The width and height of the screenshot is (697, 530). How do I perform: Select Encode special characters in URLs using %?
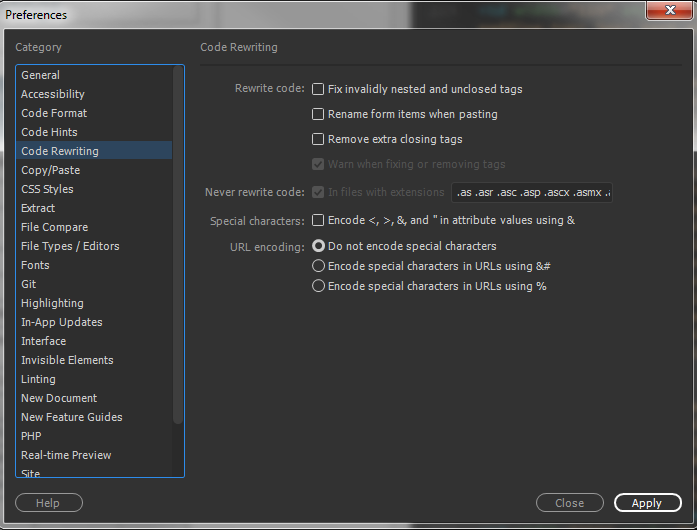[x=318, y=286]
